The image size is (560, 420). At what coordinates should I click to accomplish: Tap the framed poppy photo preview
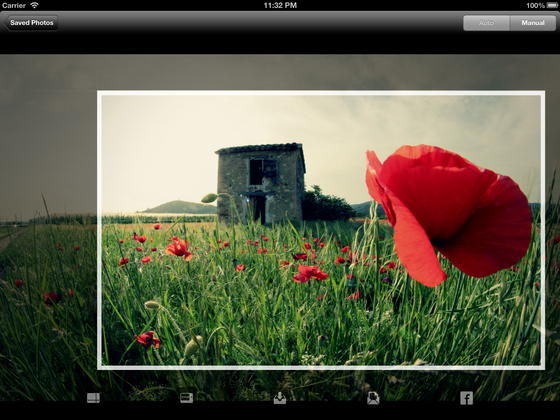(321, 230)
